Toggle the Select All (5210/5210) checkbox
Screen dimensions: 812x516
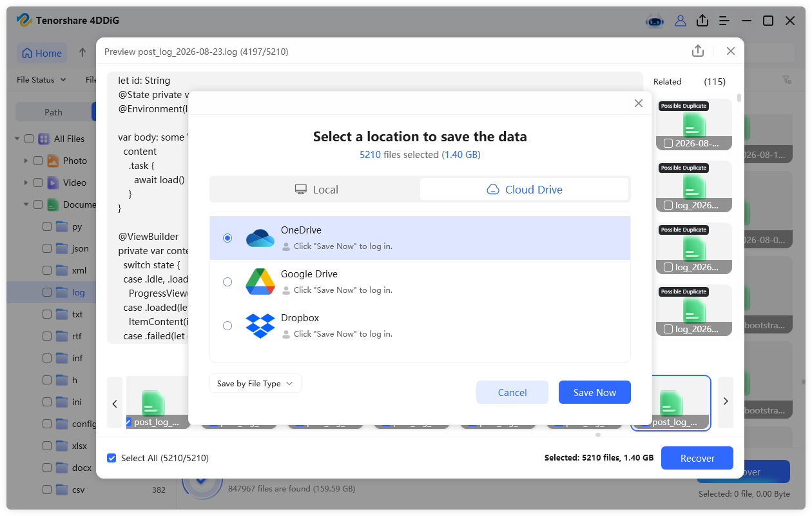coord(112,458)
